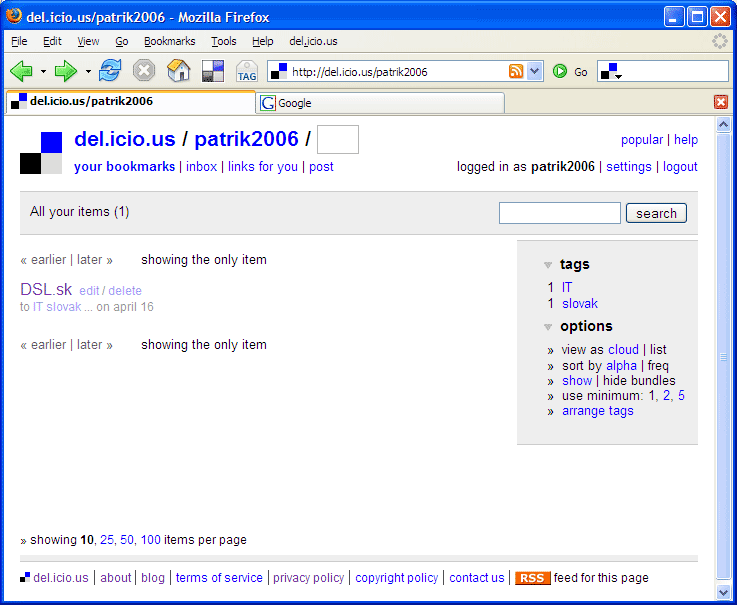Viewport: 737px width, 605px height.
Task: Open the File menu
Action: click(x=19, y=41)
